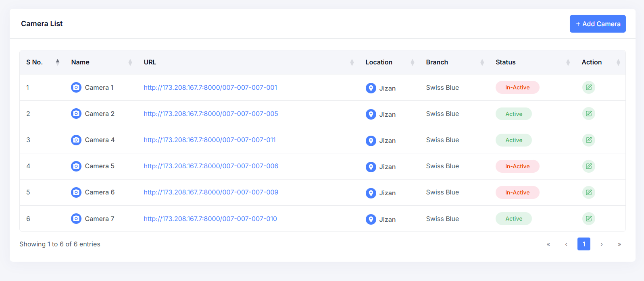
Task: Click edit icon in Camera 5 row
Action: (x=588, y=166)
